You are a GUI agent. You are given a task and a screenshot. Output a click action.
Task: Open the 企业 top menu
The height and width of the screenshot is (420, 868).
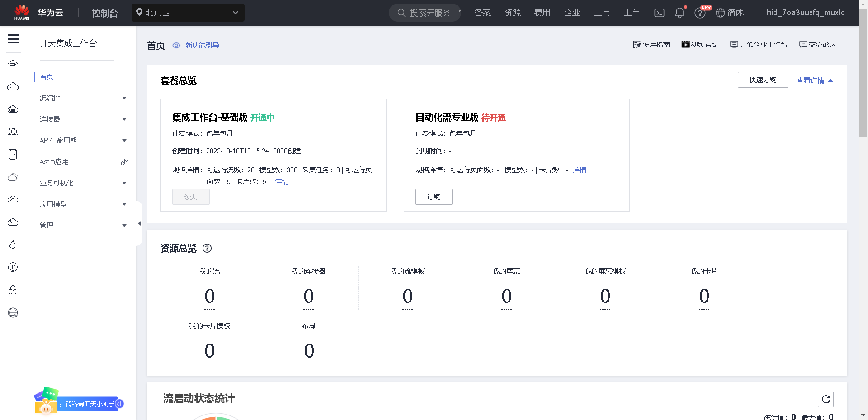click(572, 13)
